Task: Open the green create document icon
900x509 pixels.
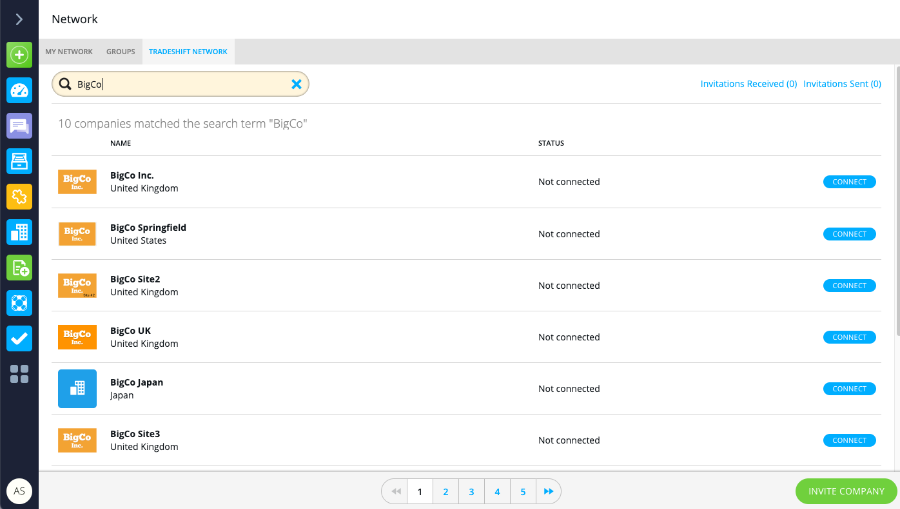Action: (x=19, y=267)
